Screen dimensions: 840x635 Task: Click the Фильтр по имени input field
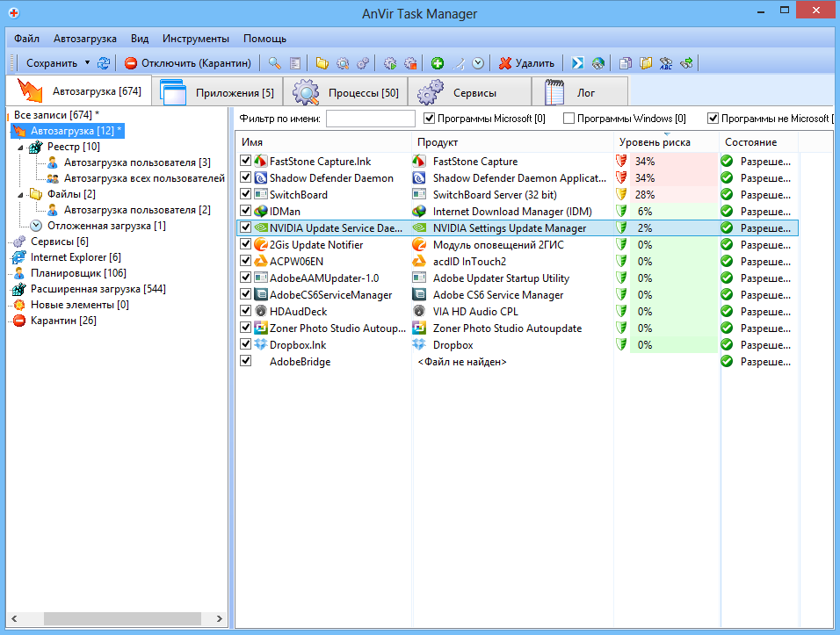click(370, 119)
